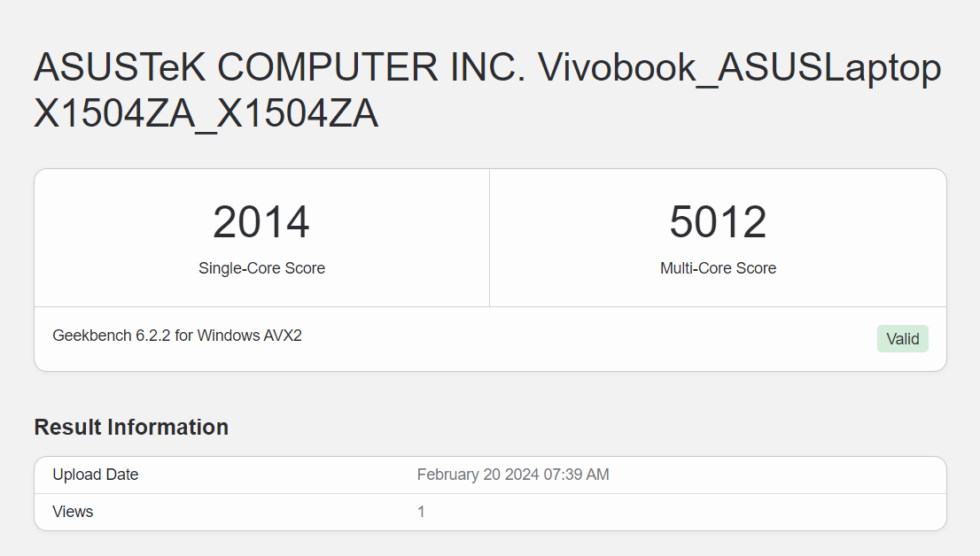Viewport: 980px width, 556px height.
Task: Select the Multi-Core Score label
Action: [718, 268]
